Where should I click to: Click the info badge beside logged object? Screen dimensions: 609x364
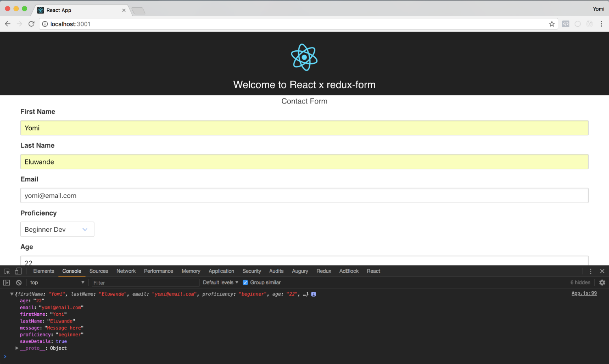point(314,294)
